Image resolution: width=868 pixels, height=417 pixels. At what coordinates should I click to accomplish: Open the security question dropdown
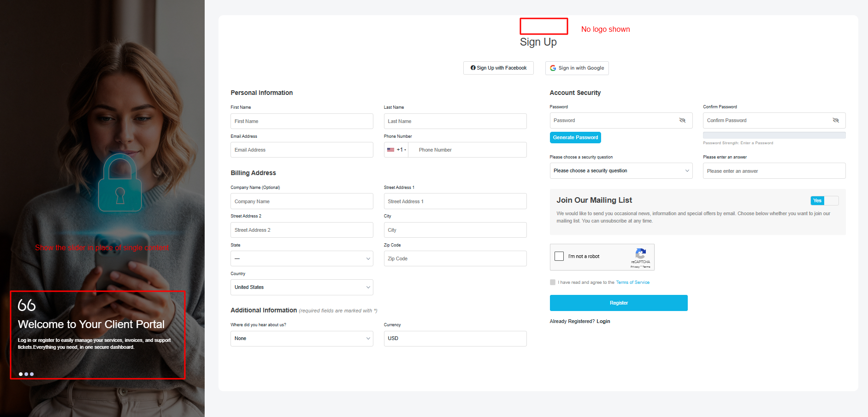620,170
